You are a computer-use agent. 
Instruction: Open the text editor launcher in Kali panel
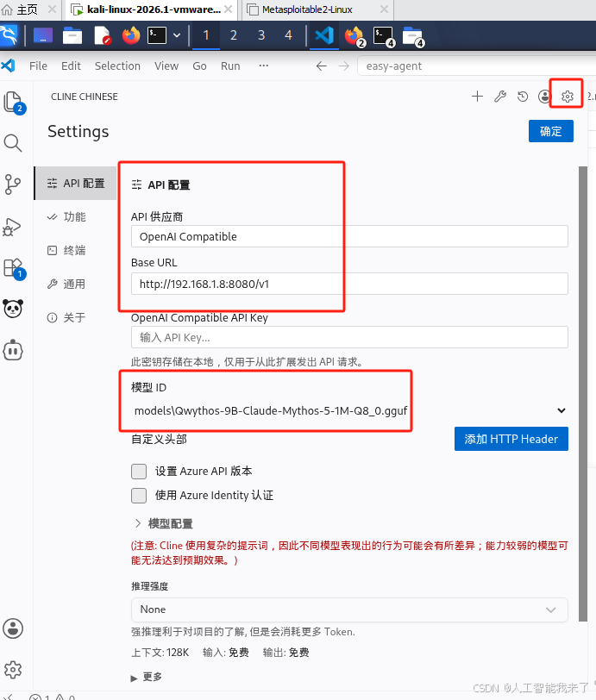tap(103, 35)
